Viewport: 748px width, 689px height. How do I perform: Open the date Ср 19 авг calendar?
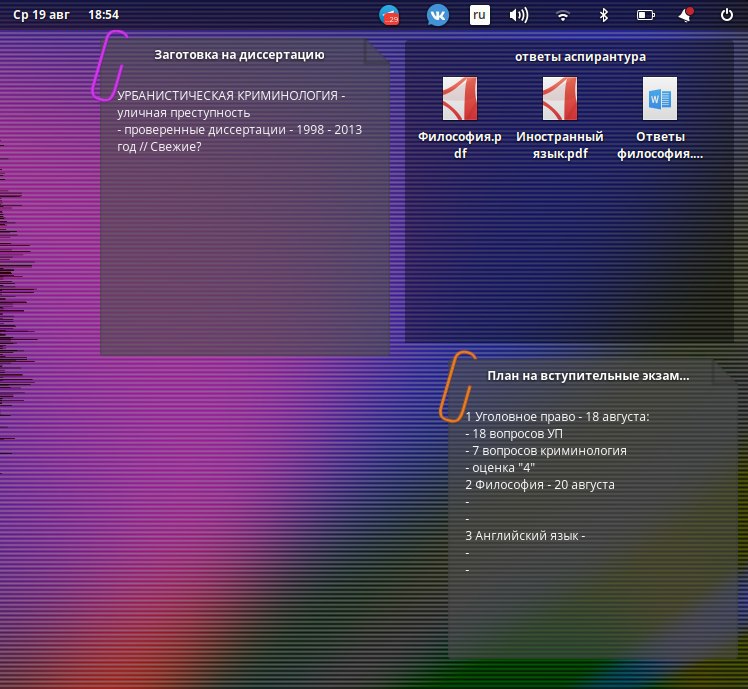click(41, 15)
